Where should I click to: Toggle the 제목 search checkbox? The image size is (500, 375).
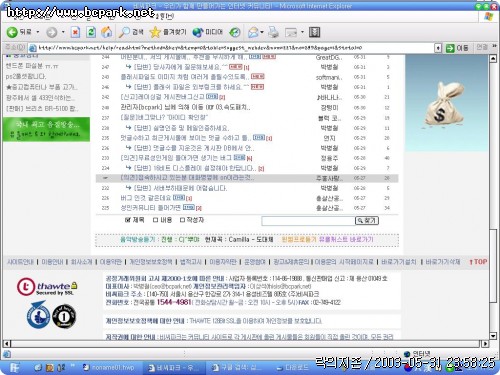click(x=128, y=220)
